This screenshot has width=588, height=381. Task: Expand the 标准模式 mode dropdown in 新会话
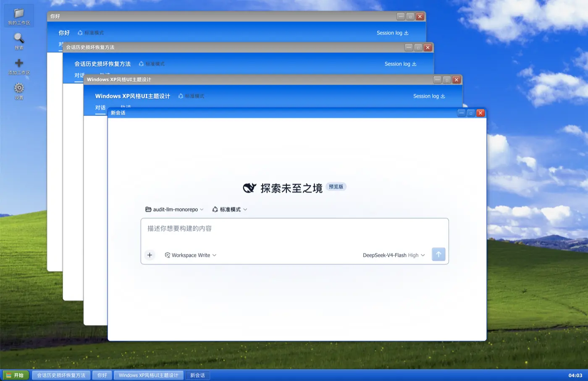(x=230, y=209)
